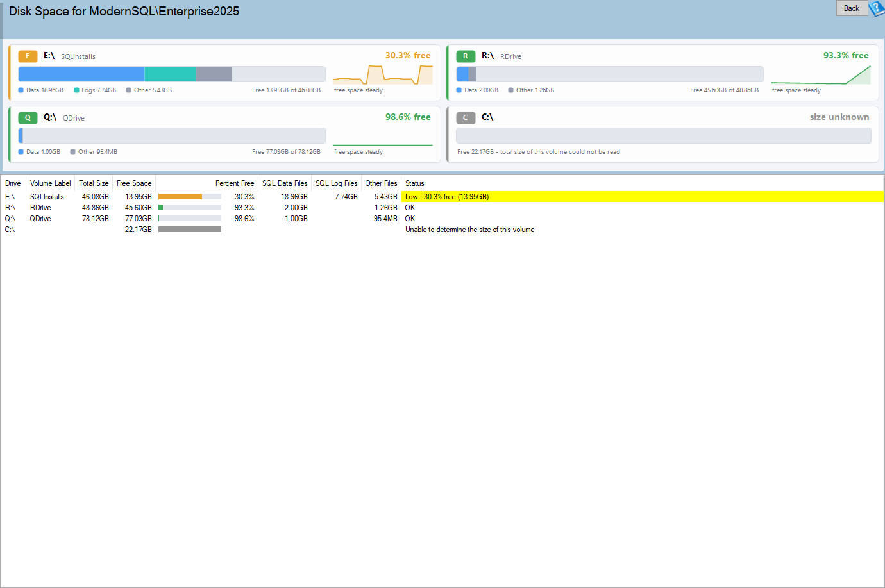Click the Q:\ free space trend line

pos(383,145)
